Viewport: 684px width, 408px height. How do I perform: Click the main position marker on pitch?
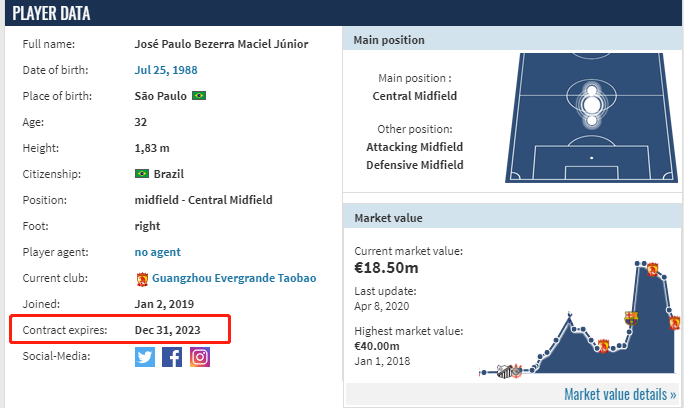tap(592, 105)
